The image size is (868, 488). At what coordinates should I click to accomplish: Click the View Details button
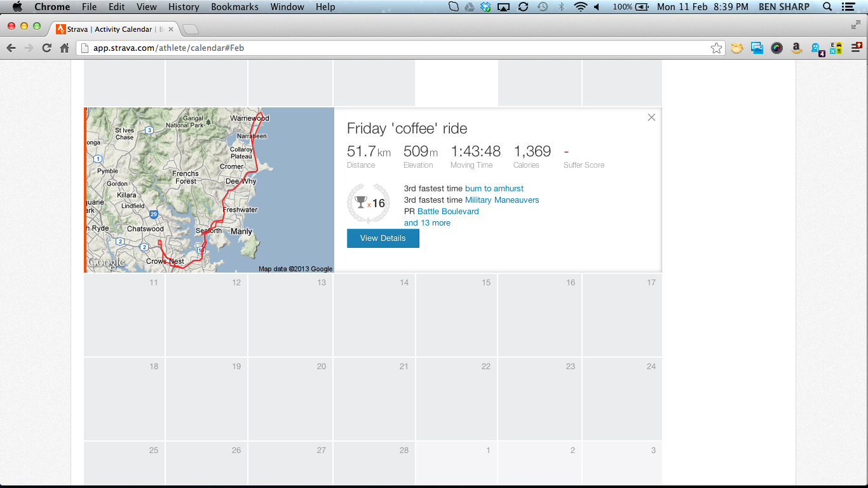[383, 238]
